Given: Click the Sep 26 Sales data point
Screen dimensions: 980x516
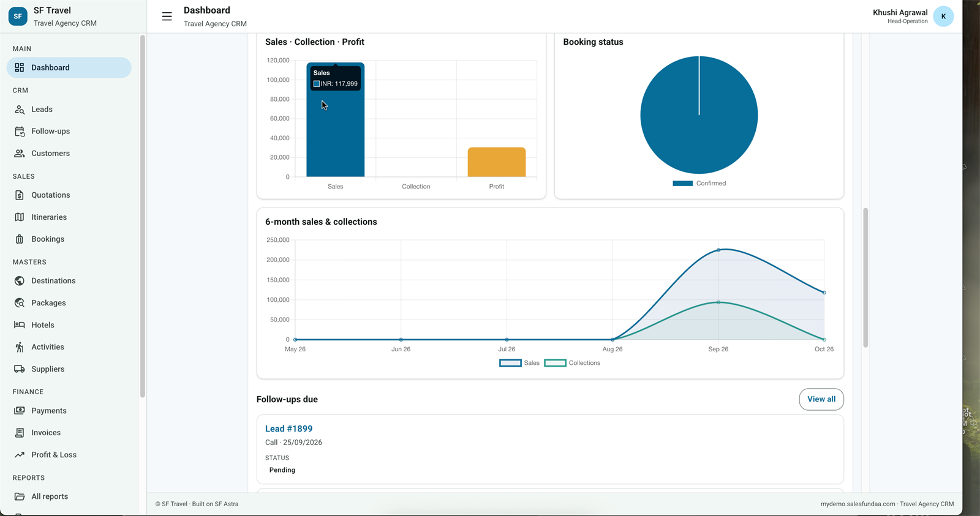Looking at the screenshot, I should [718, 250].
